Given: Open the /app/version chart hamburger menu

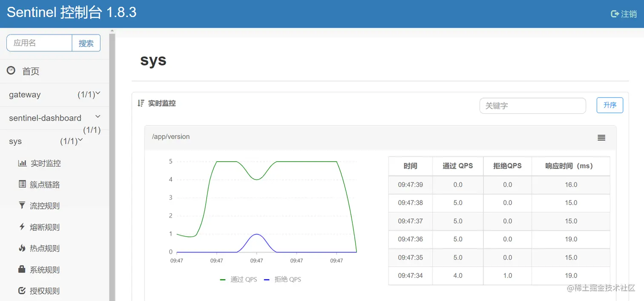Looking at the screenshot, I should click(x=601, y=138).
